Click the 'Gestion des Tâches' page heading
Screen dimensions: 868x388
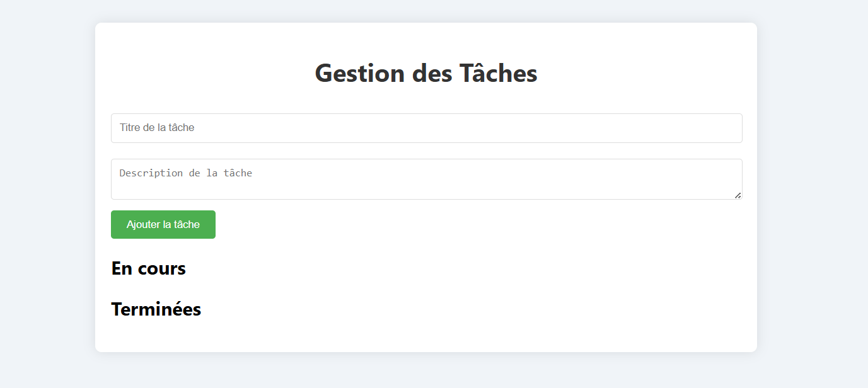click(426, 73)
